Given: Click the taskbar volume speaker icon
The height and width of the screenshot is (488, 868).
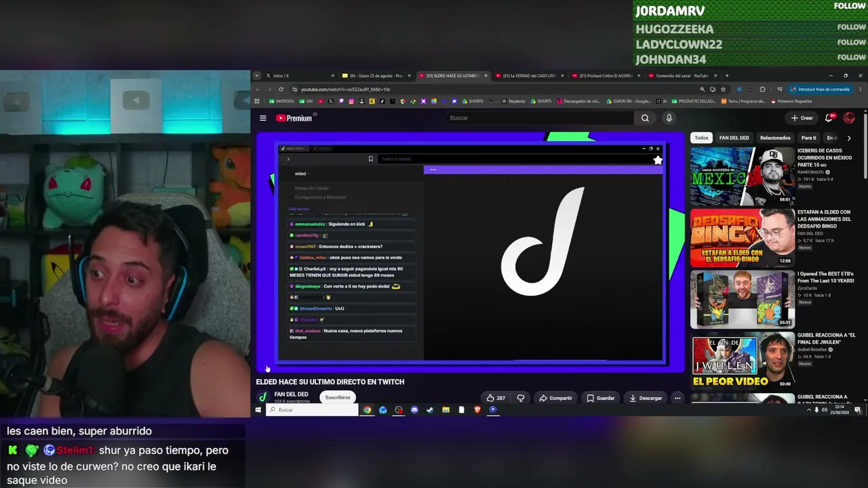Looking at the screenshot, I should coord(824,410).
